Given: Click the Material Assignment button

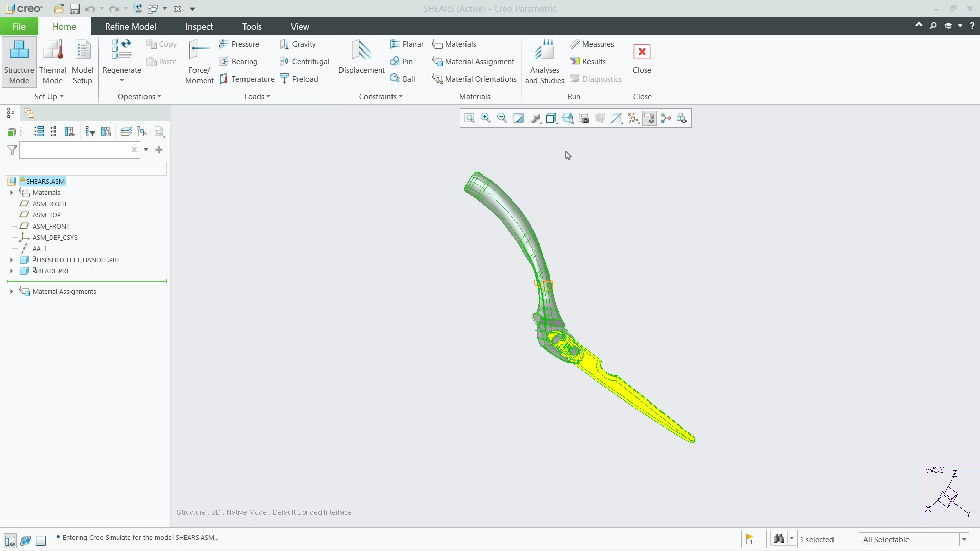Looking at the screenshot, I should click(x=473, y=62).
